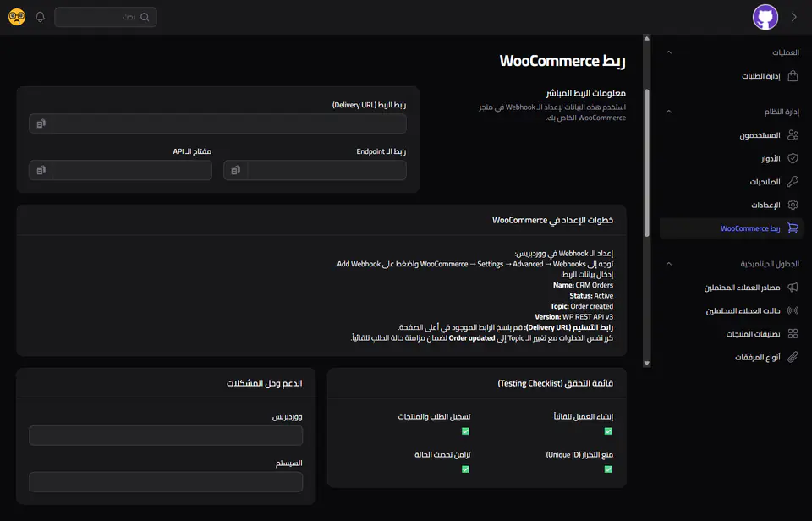Screen dimensions: 812x521
Task: Toggle the تزامن تحديث الحالة checkbox
Action: pyautogui.click(x=465, y=469)
